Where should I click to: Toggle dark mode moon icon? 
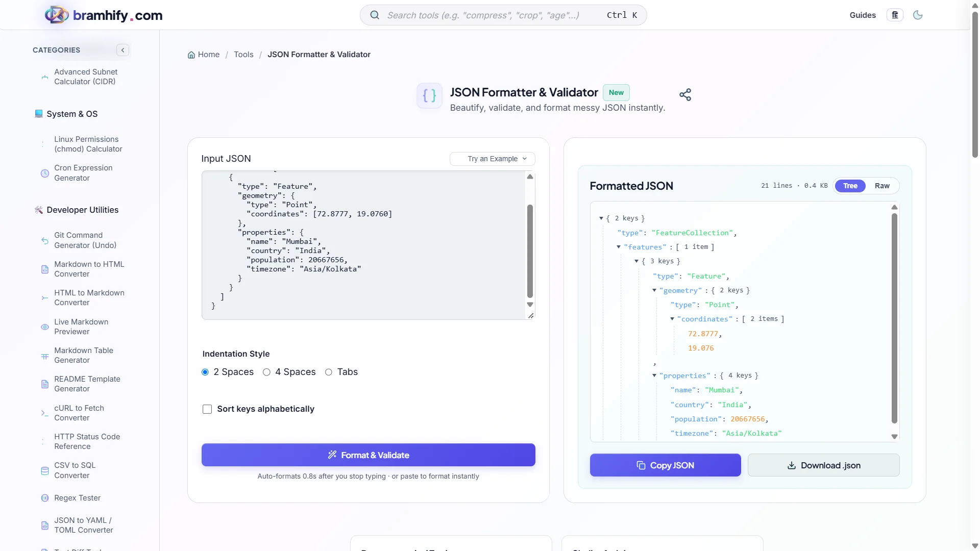(918, 15)
